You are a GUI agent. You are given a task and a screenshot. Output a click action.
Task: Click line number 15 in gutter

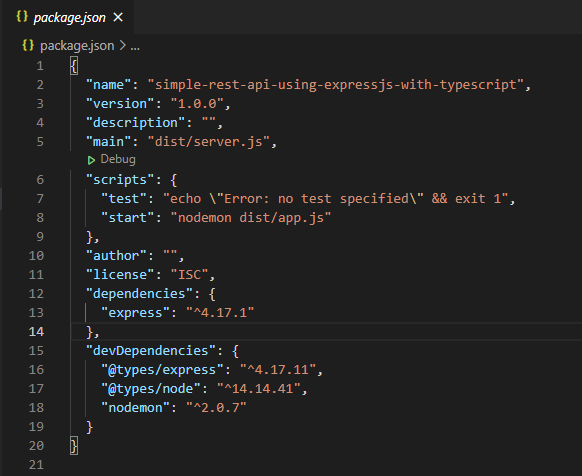tap(36, 351)
